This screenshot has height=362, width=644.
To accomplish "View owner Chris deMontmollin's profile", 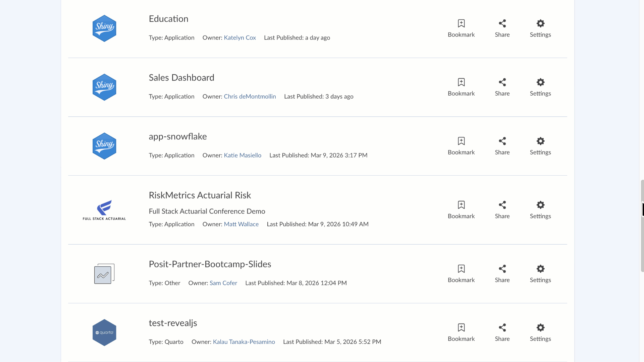I will (x=250, y=97).
